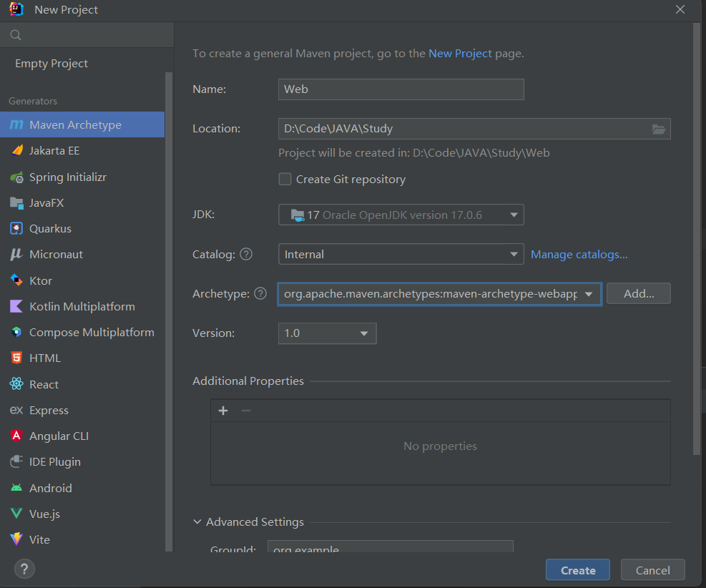
Task: Close the New Project dialog
Action: coord(680,9)
